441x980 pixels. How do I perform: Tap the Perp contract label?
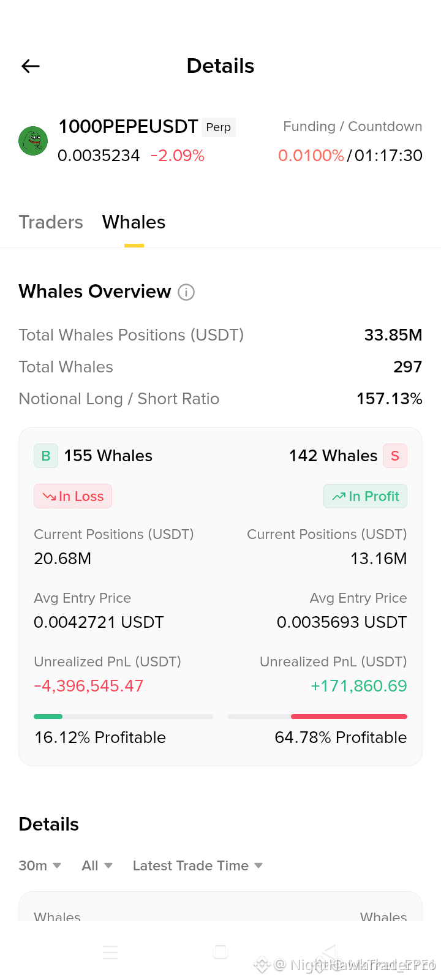[x=219, y=127]
